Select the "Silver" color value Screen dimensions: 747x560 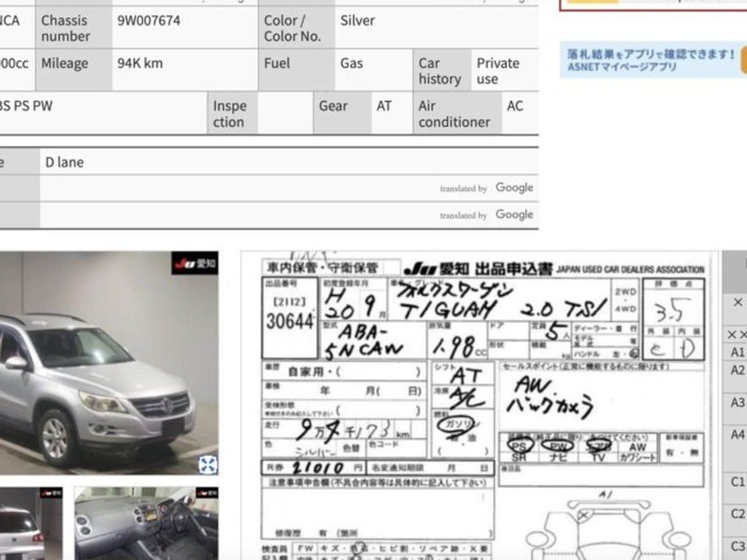pyautogui.click(x=357, y=21)
